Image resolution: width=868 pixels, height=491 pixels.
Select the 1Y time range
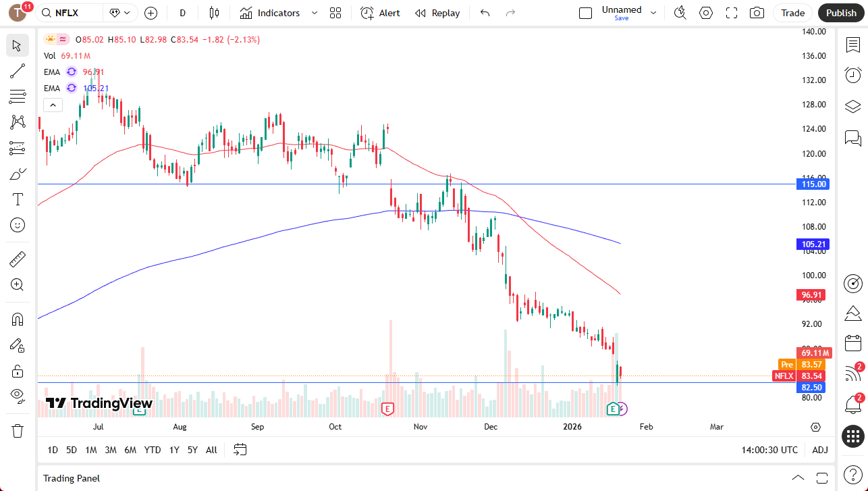(x=174, y=450)
